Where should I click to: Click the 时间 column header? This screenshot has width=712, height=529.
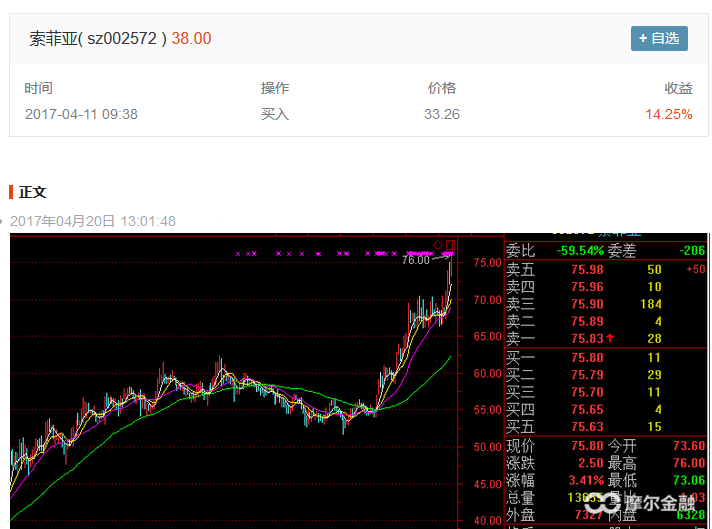coord(39,88)
